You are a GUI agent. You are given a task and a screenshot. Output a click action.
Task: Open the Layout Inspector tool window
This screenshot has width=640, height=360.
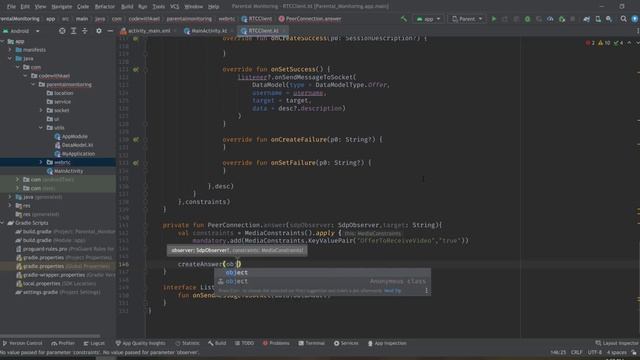(x=617, y=343)
